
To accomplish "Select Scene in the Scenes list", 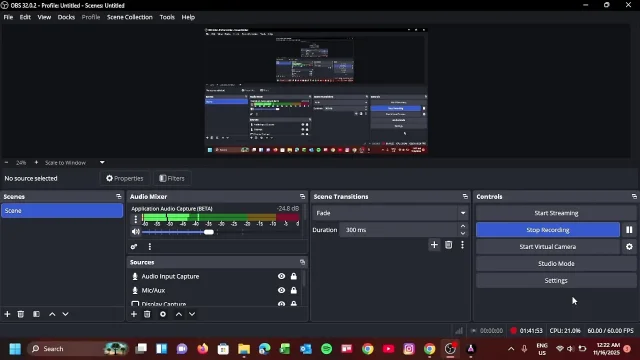I will (x=62, y=211).
